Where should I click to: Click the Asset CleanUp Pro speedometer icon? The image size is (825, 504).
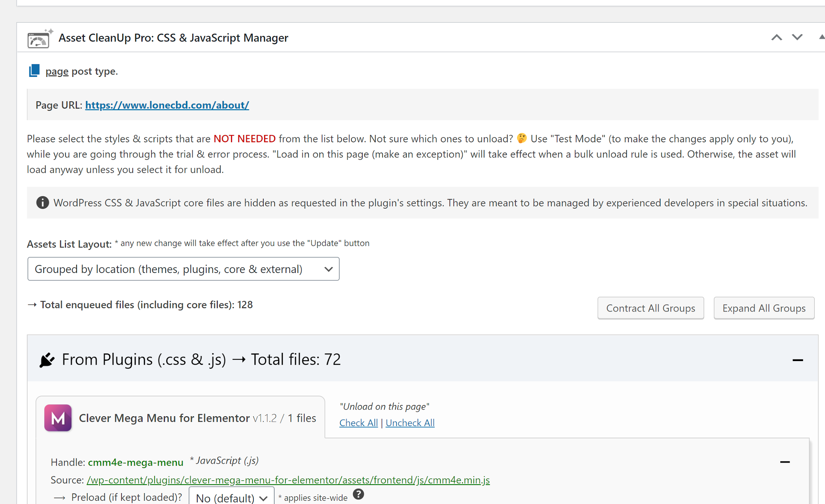point(39,39)
